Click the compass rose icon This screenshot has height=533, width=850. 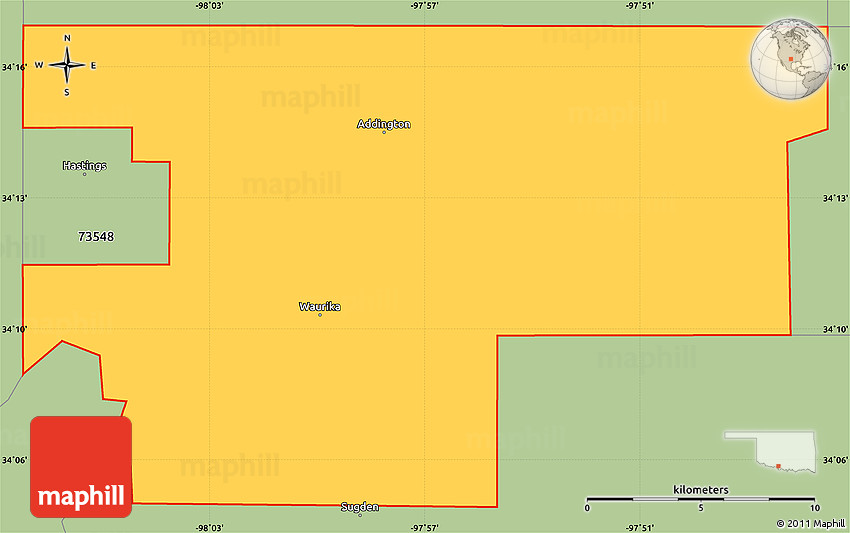67,66
